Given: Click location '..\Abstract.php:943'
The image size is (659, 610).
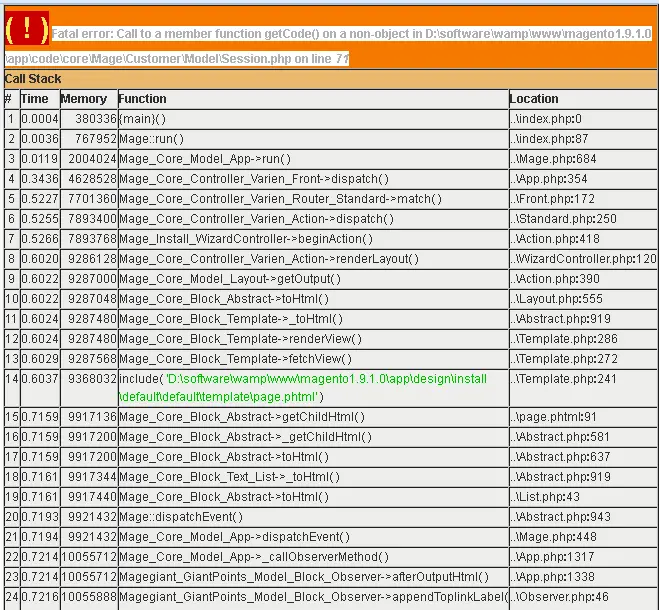Looking at the screenshot, I should 560,517.
